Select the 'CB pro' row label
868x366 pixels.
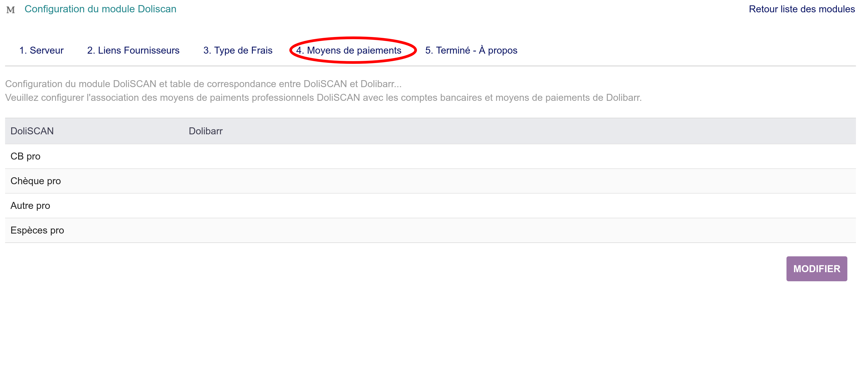[x=25, y=156]
